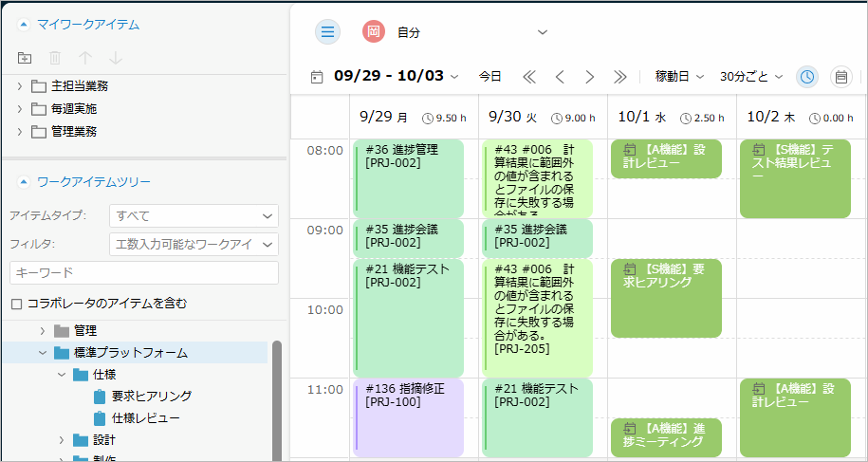Expand the 主担当業務 folder

click(x=19, y=86)
